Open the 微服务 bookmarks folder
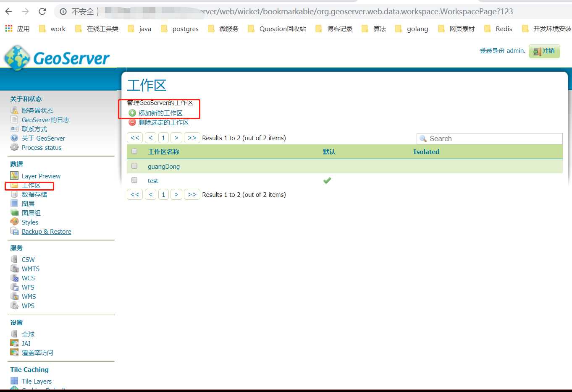Image resolution: width=572 pixels, height=392 pixels. tap(223, 29)
